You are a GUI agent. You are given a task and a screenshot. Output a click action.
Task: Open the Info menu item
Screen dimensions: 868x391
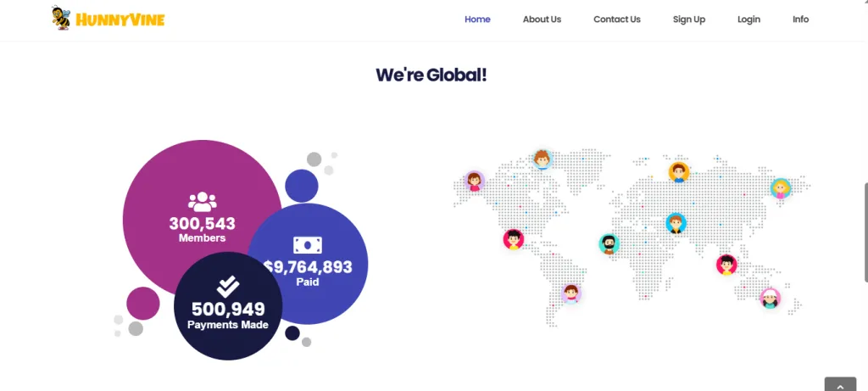800,20
